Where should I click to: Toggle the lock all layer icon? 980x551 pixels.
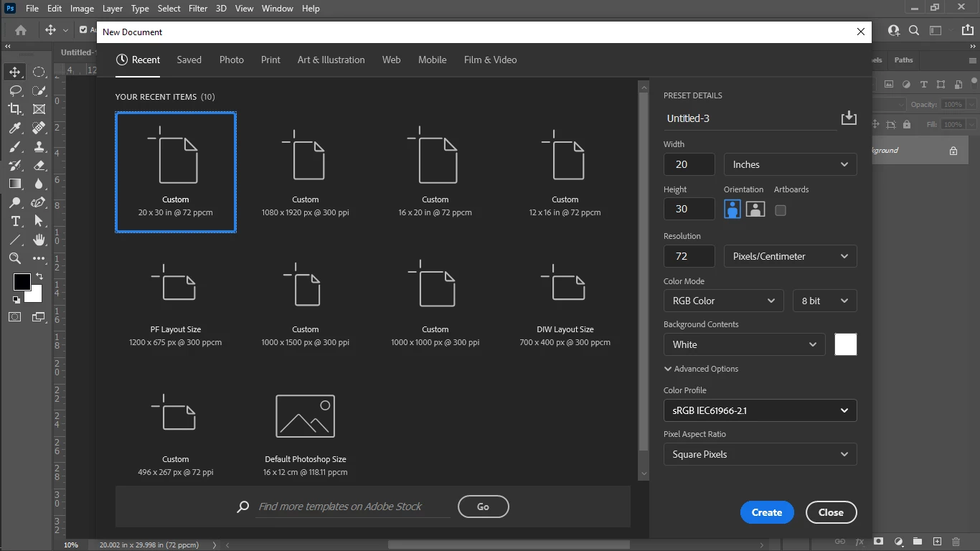[907, 124]
